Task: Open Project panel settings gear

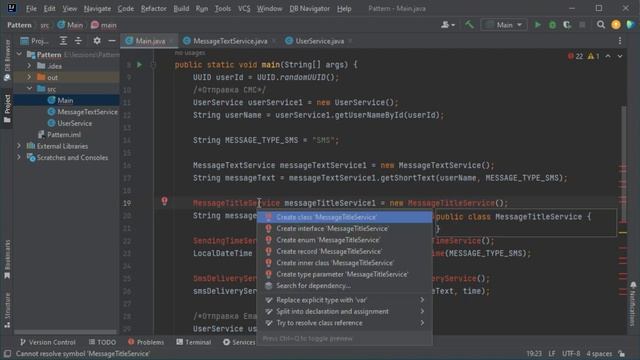Action: (97, 41)
